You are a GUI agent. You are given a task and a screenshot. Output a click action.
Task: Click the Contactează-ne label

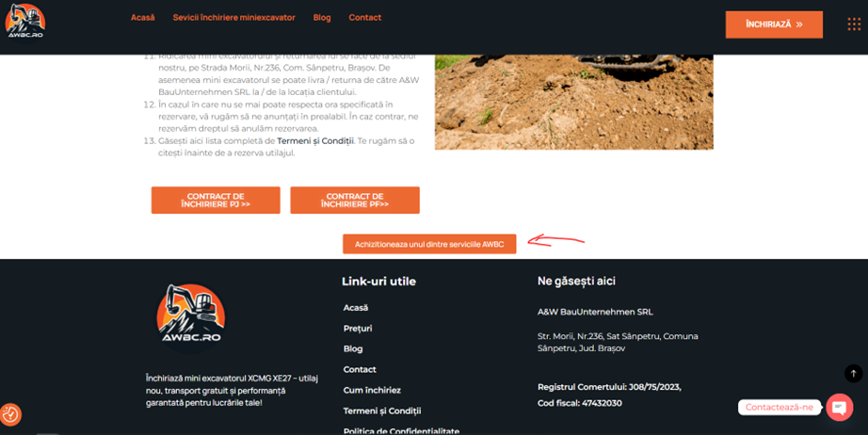[779, 408]
